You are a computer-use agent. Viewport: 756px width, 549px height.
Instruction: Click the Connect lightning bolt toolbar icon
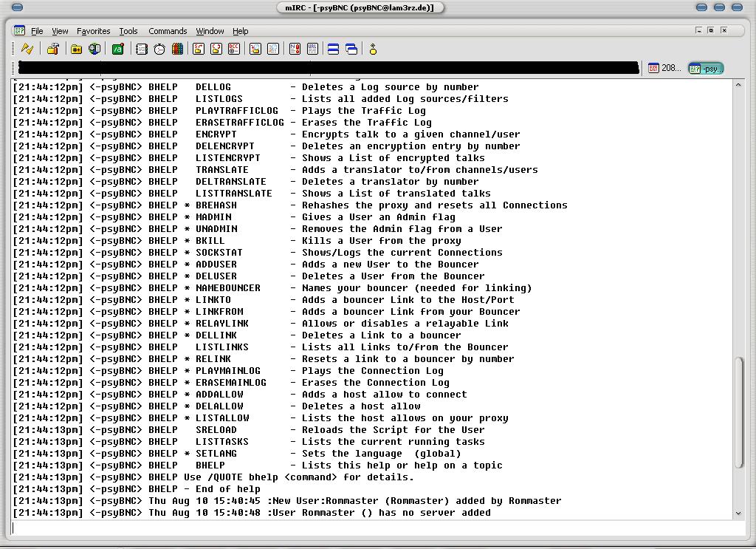click(x=27, y=49)
